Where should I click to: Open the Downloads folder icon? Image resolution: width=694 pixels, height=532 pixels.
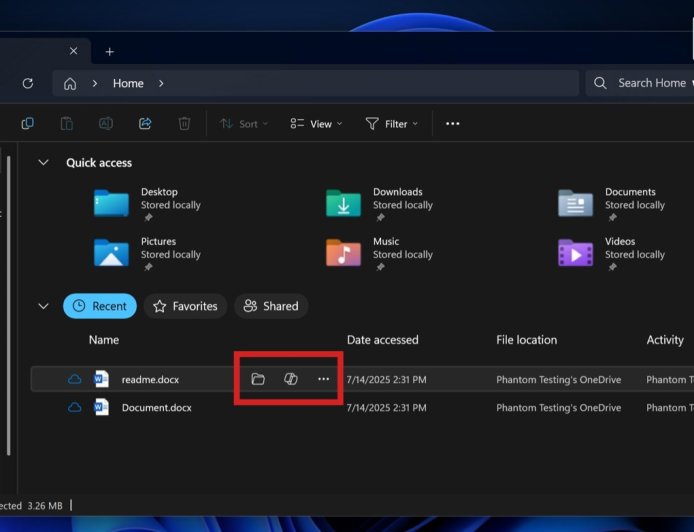343,203
